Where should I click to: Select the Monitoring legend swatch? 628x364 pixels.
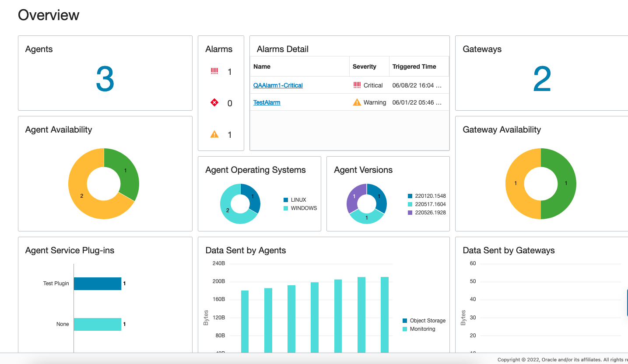(x=405, y=329)
